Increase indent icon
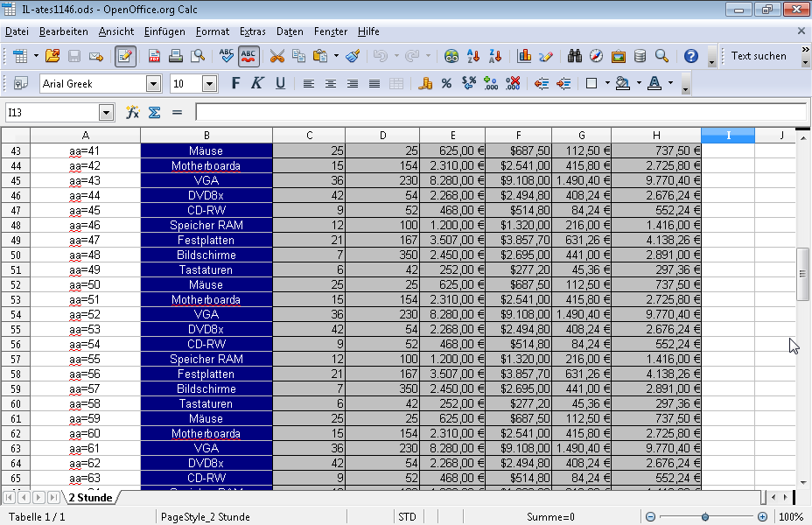The height and width of the screenshot is (525, 812). 563,83
